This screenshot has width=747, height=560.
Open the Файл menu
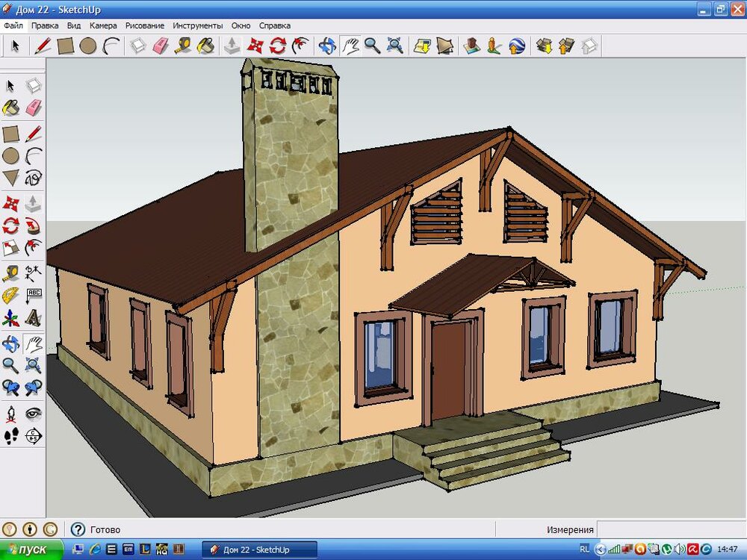[x=13, y=25]
